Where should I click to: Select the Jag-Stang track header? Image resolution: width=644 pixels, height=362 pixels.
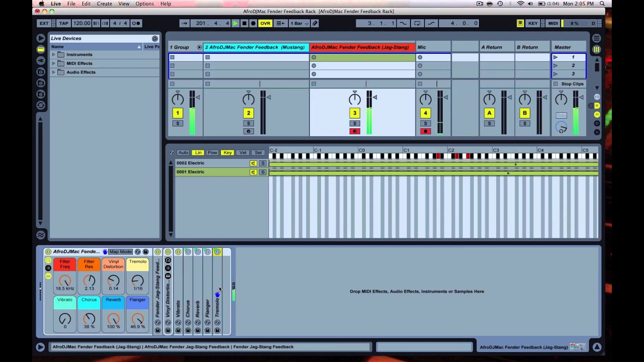[x=362, y=47]
